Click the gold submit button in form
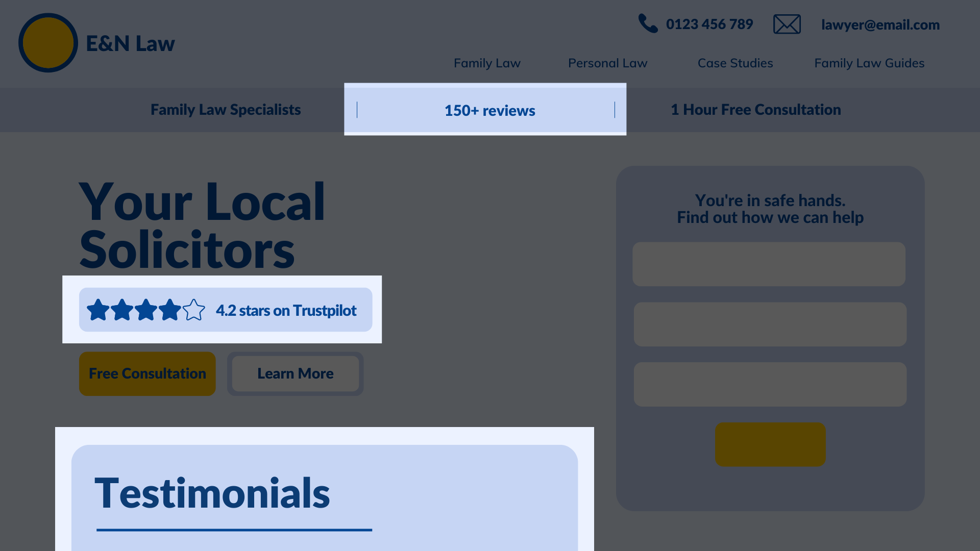980x551 pixels. pos(770,445)
